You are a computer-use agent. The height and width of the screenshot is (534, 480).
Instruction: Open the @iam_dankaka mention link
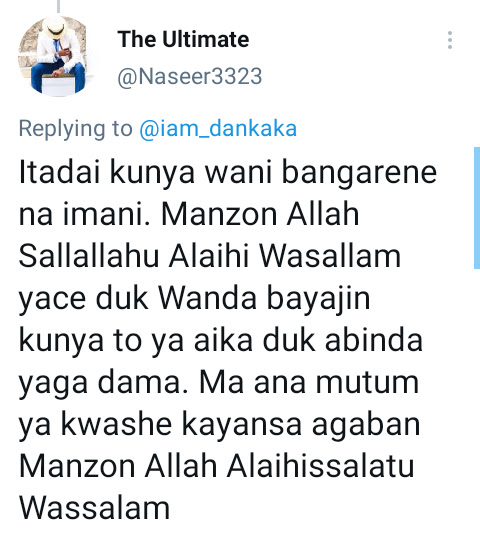(x=218, y=129)
